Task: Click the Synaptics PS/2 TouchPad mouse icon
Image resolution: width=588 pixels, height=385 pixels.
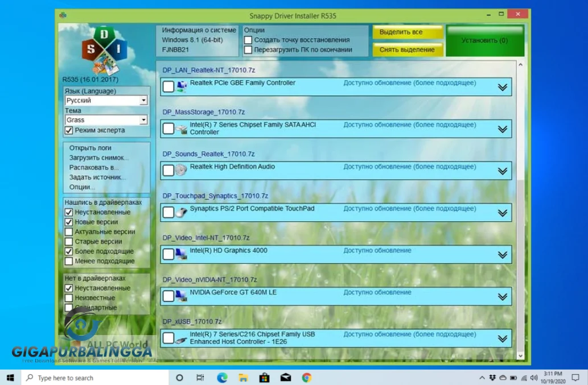Action: click(182, 211)
